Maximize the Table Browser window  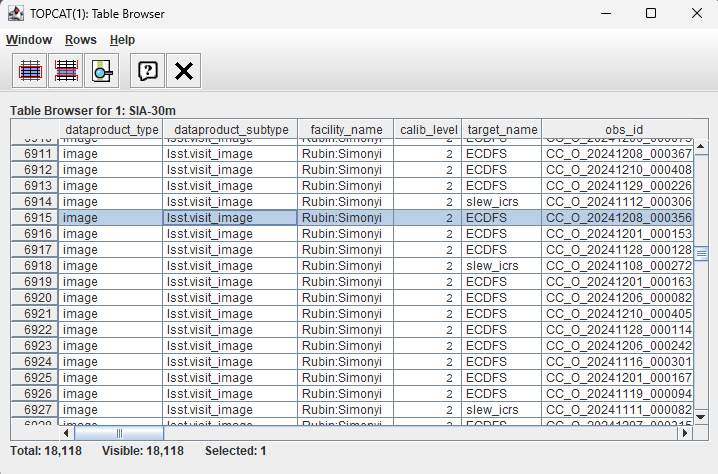click(x=651, y=13)
